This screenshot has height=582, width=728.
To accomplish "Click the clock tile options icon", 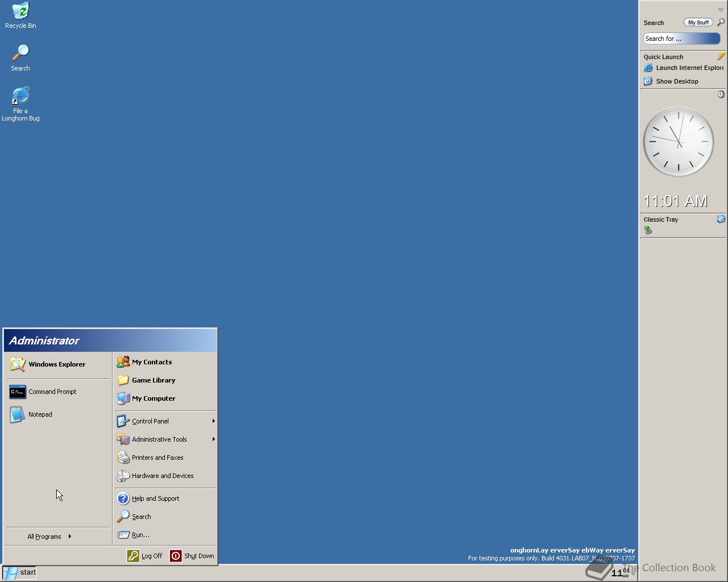I will (721, 94).
